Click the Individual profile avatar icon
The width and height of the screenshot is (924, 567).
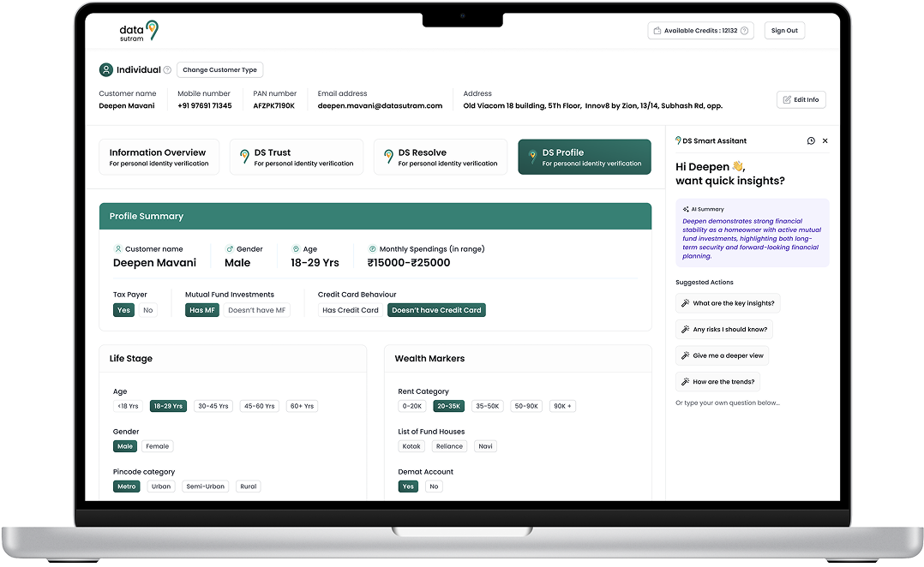[106, 70]
